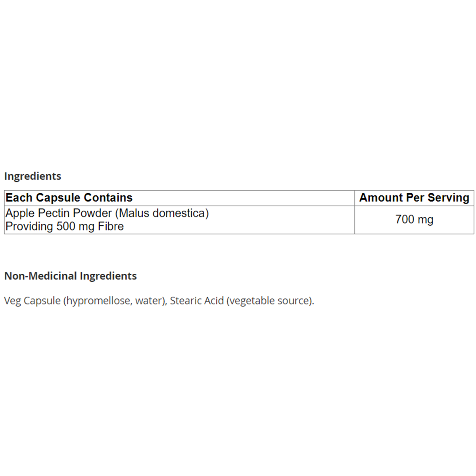Screen dimensions: 476x476
Task: Click the Amount Per Serving column header
Action: (414, 198)
